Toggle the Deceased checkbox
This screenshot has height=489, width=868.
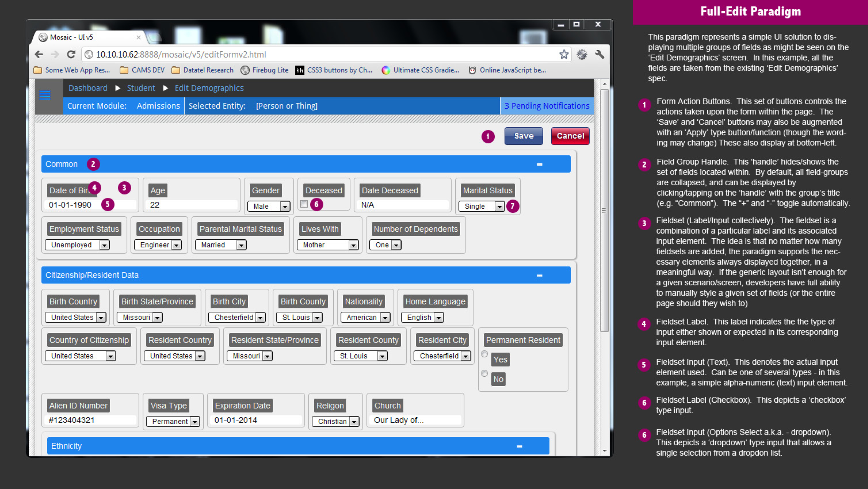tap(304, 204)
